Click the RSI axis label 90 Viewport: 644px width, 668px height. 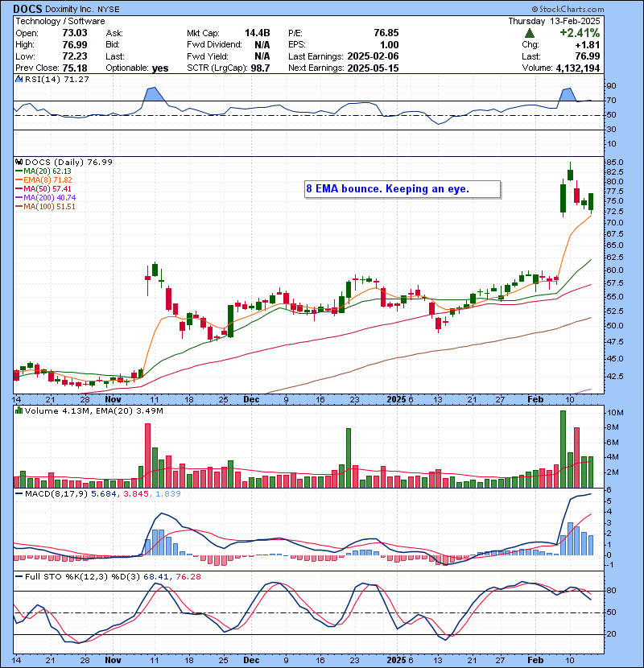point(611,86)
